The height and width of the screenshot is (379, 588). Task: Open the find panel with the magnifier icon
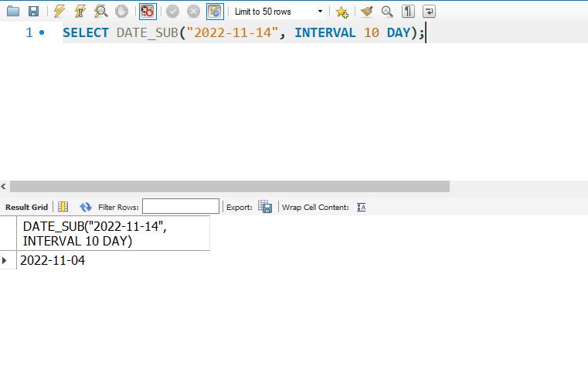click(387, 12)
